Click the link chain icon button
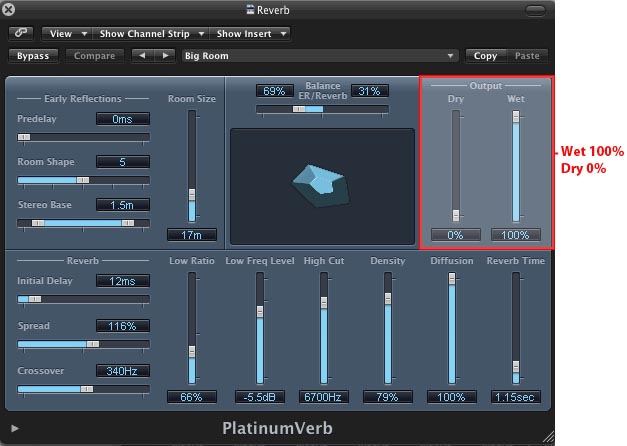The height and width of the screenshot is (446, 627). point(21,33)
